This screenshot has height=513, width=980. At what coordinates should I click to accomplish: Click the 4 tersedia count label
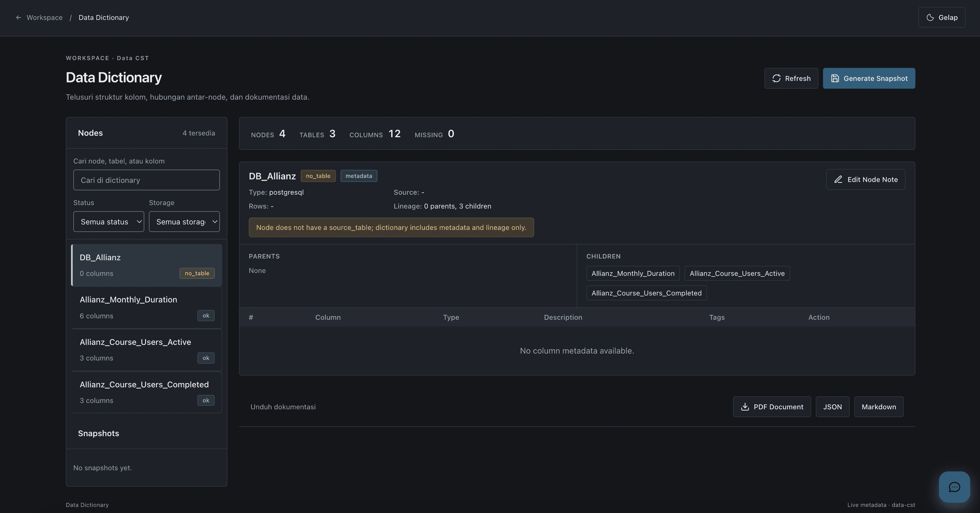click(199, 133)
